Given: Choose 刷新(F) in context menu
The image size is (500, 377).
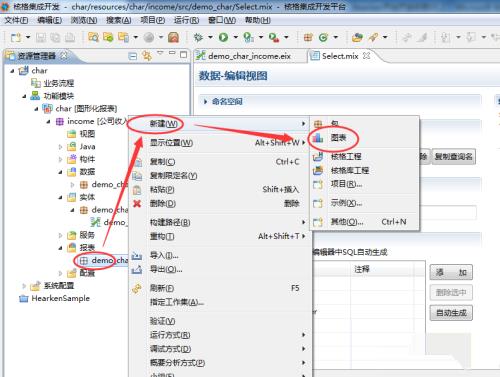Looking at the screenshot, I should [220, 288].
